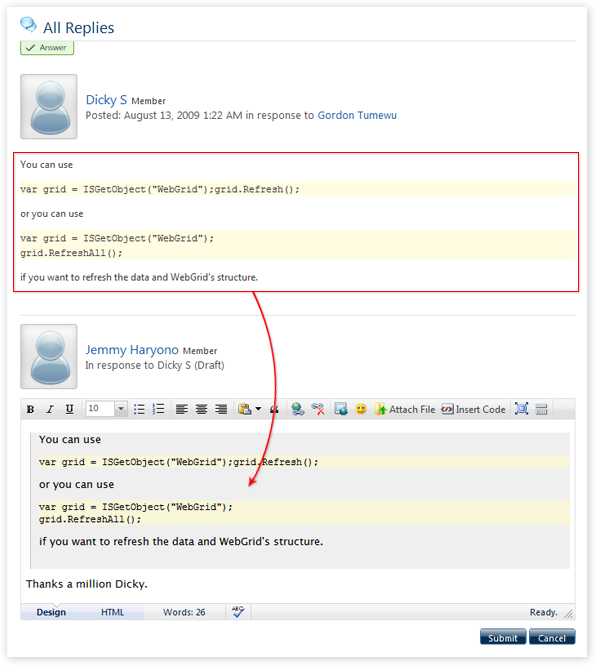
Task: Click the Submit button
Action: [x=503, y=637]
